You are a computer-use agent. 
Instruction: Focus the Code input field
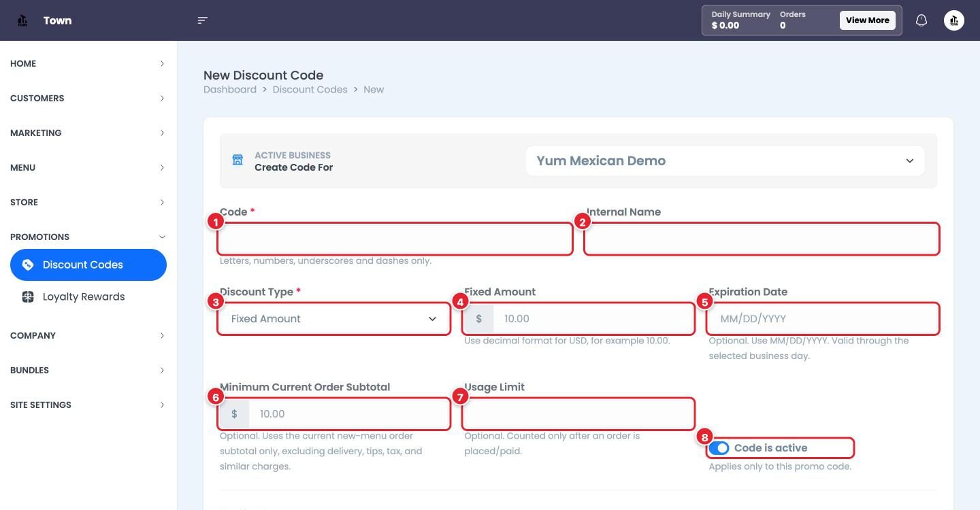[x=395, y=239]
